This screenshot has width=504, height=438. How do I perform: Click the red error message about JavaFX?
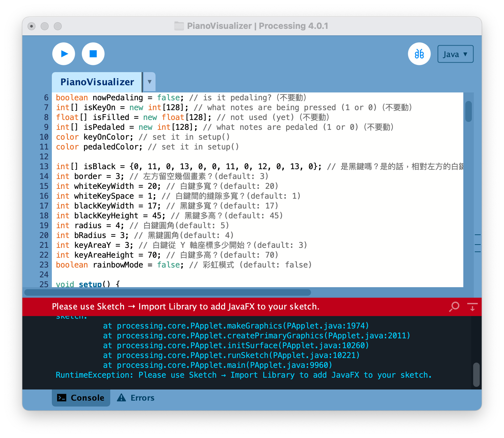pyautogui.click(x=186, y=307)
